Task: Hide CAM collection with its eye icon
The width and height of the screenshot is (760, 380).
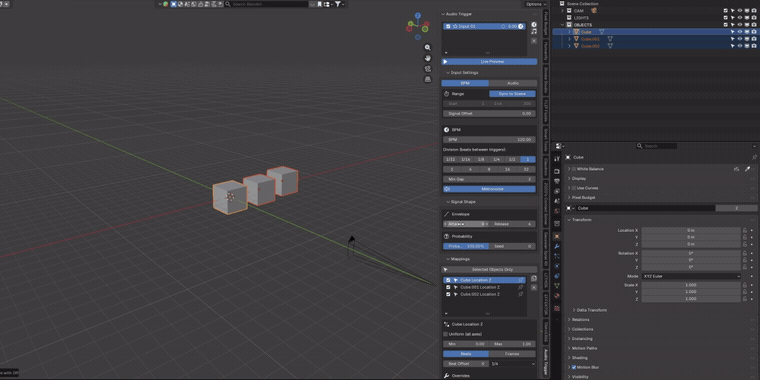Action: coord(740,10)
